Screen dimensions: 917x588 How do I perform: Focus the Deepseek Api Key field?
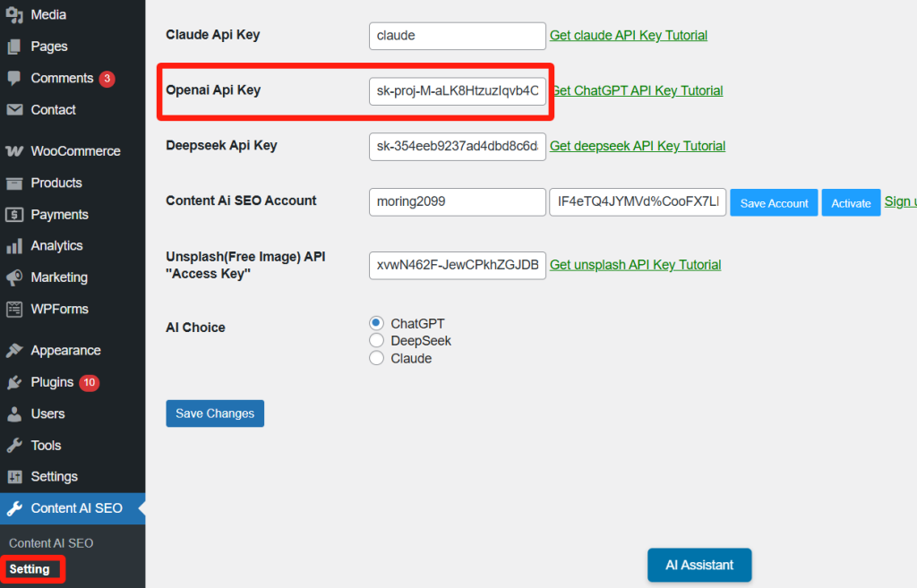click(458, 146)
